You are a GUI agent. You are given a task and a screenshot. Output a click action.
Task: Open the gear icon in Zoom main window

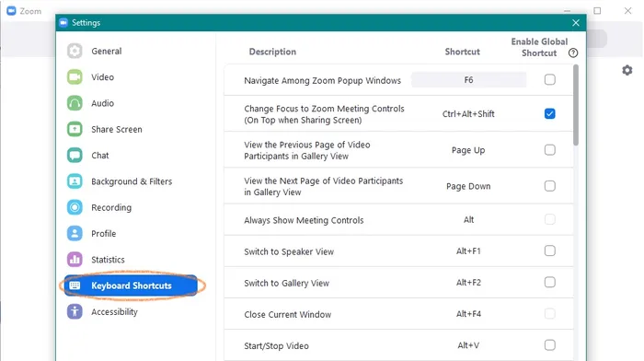[x=627, y=70]
